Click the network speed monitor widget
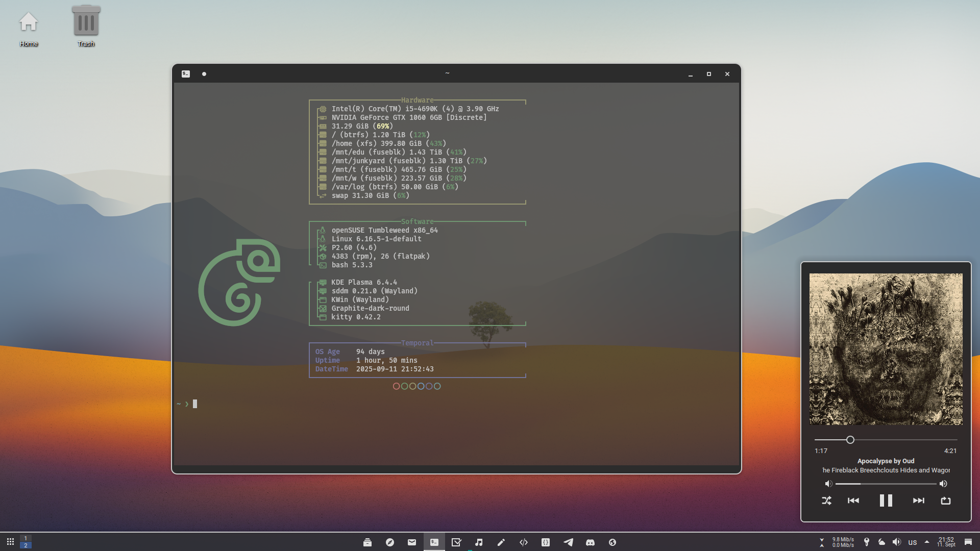This screenshot has width=980, height=551. point(837,542)
